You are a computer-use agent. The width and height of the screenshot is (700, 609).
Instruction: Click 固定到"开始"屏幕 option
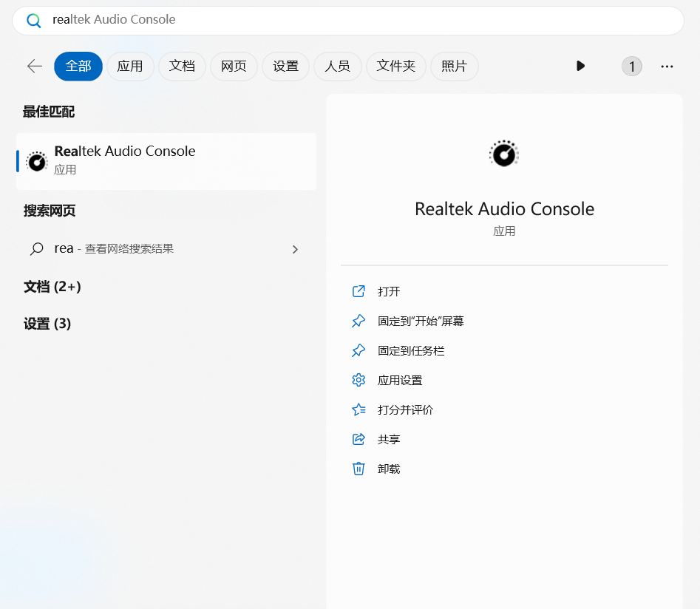(421, 321)
